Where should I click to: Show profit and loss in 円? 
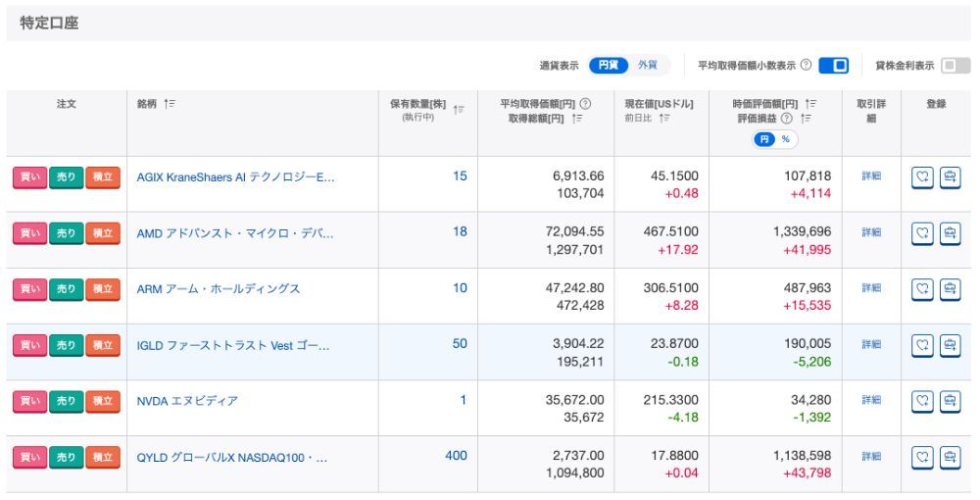763,139
